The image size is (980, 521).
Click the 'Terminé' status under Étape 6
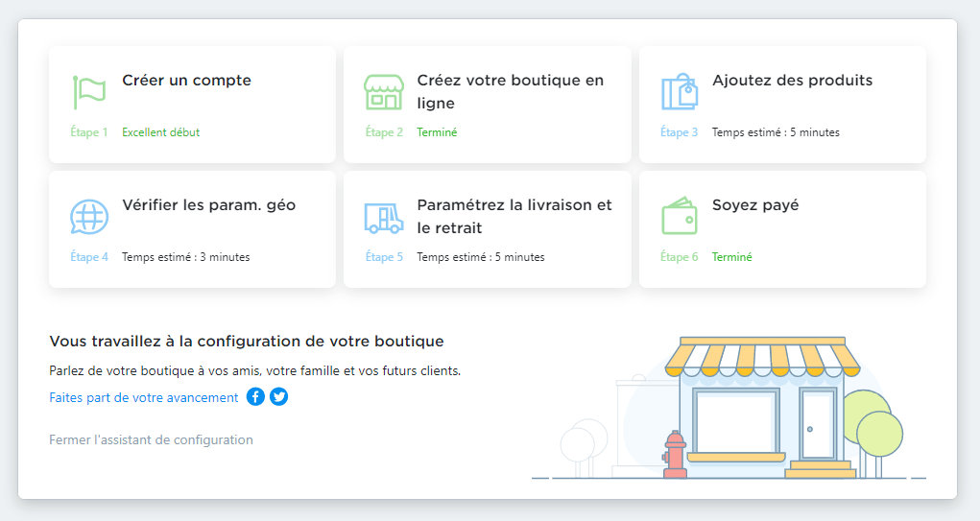click(x=731, y=257)
